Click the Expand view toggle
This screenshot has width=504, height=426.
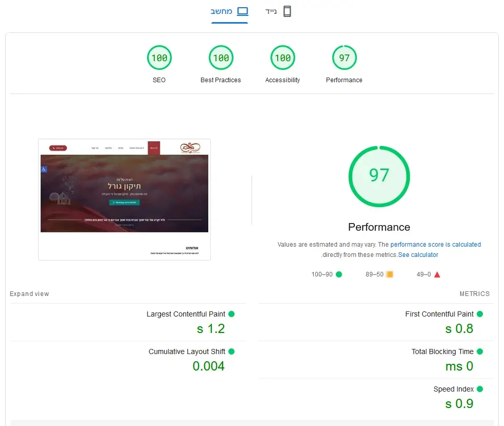tap(29, 293)
